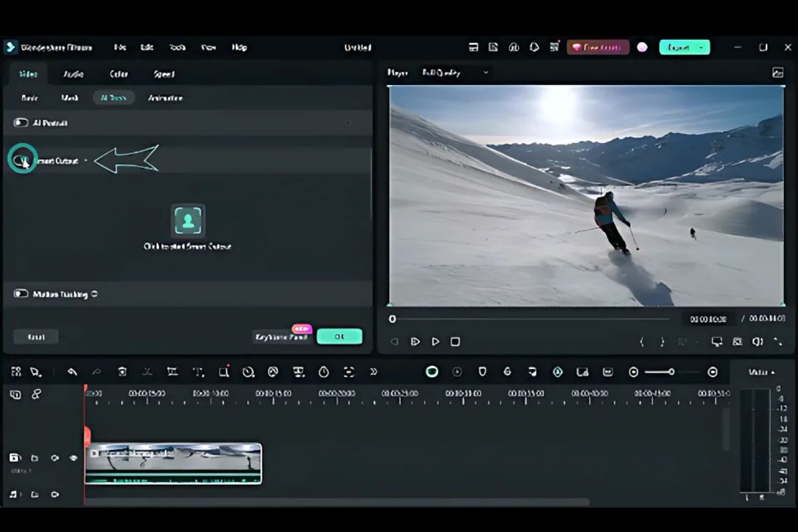Open the apps grid icon in title bar

tap(555, 47)
